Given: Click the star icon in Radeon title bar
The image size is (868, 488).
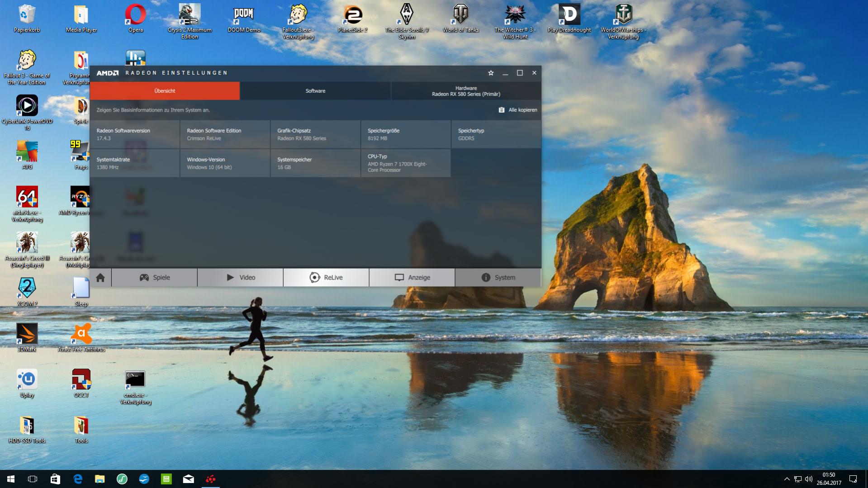Looking at the screenshot, I should click(491, 73).
